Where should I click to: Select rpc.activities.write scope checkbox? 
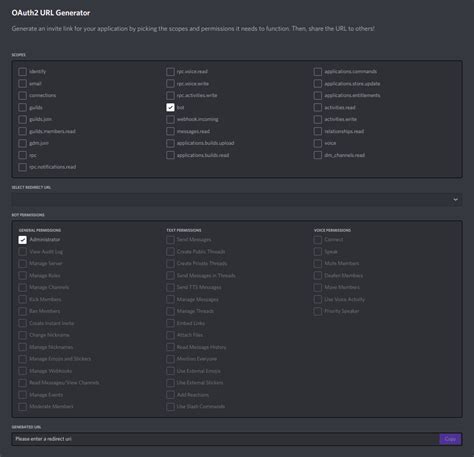click(x=170, y=96)
